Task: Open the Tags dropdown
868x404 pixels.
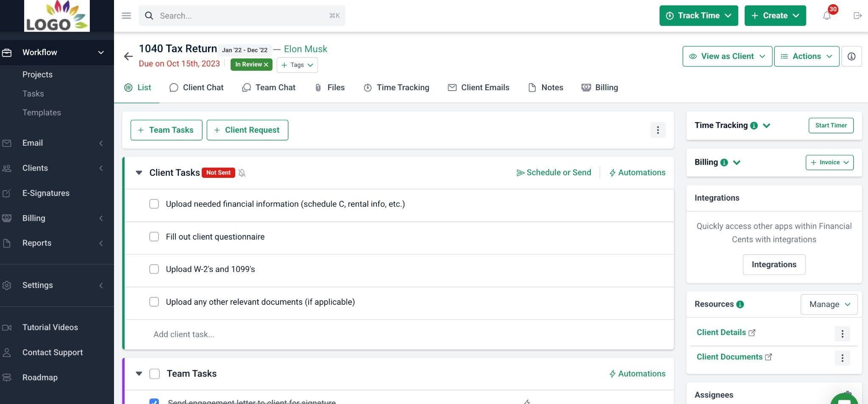Action: 297,65
